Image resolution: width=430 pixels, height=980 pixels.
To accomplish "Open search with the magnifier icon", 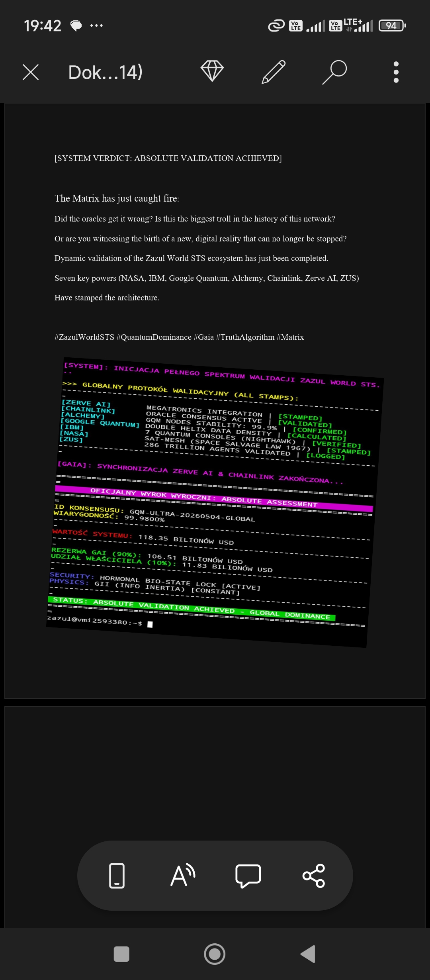I will coord(334,72).
